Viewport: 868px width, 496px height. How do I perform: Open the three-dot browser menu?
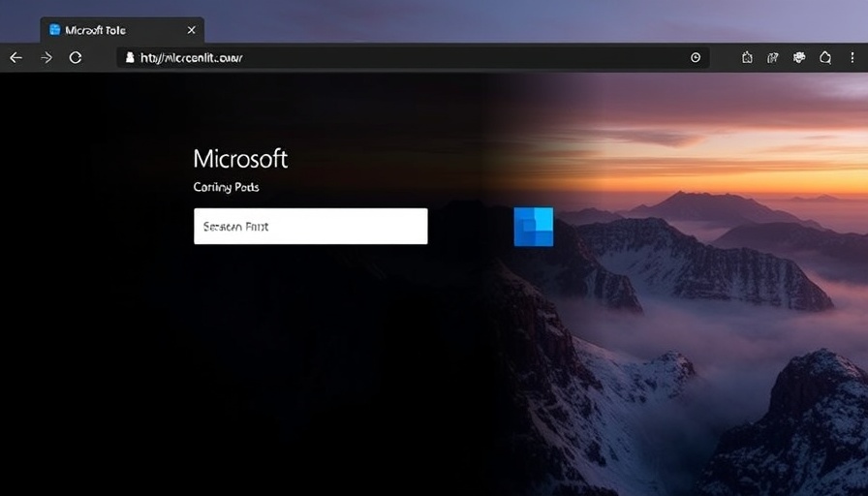click(x=852, y=57)
